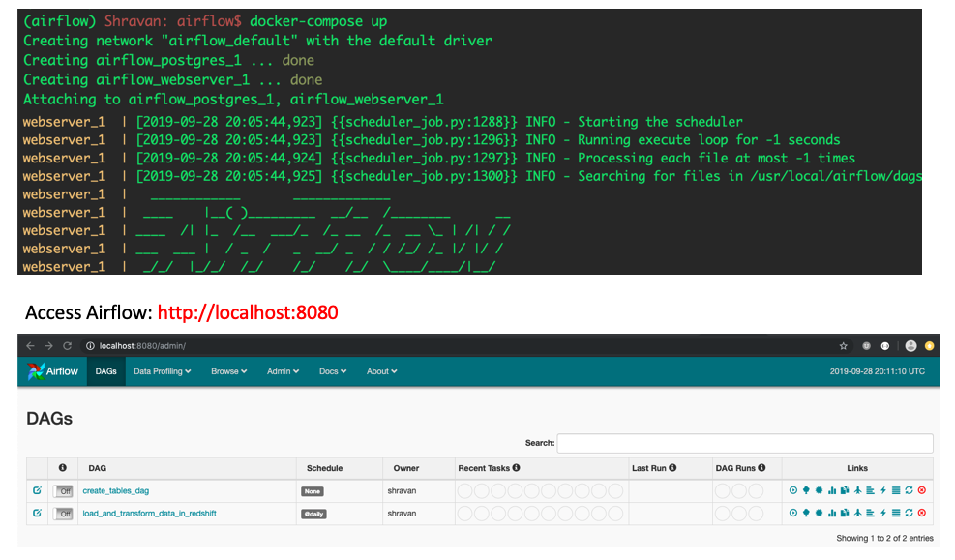Open the load_and_transform_data_in_redshift link
Image resolution: width=955 pixels, height=560 pixels.
(149, 514)
